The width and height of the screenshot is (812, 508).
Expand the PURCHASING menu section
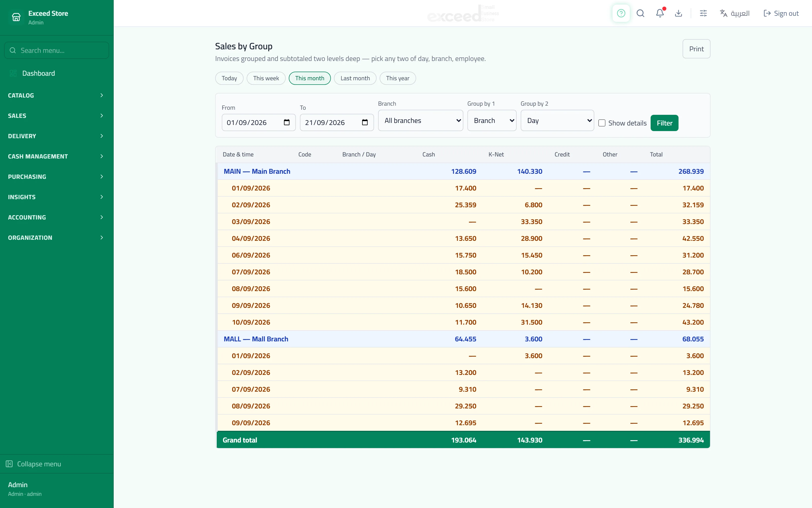click(x=57, y=177)
